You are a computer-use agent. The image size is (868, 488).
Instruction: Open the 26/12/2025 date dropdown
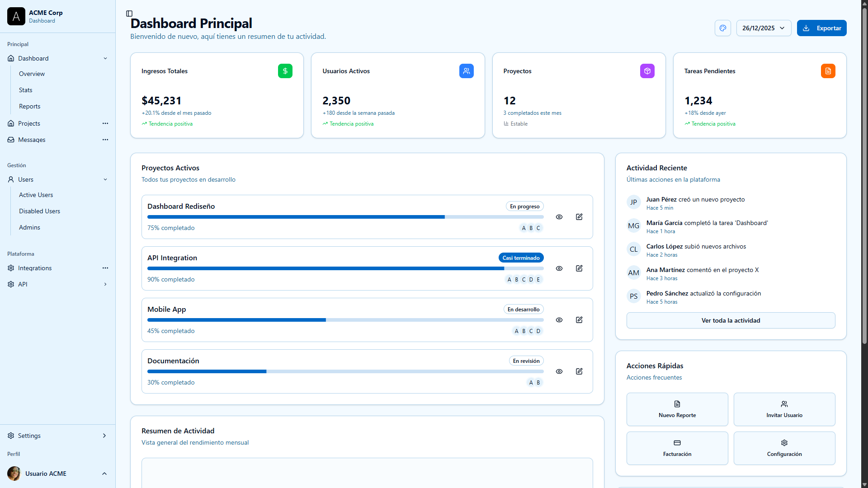(763, 28)
